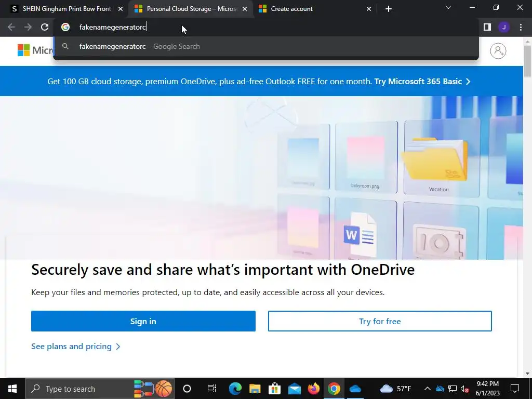Open OneDrive app on taskbar
This screenshot has width=532, height=399.
[355, 389]
